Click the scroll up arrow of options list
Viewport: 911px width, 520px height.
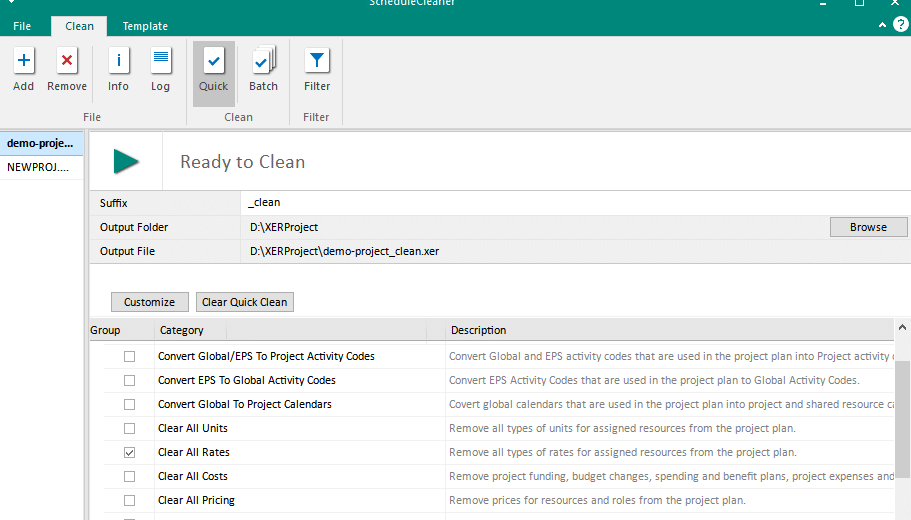coord(902,327)
